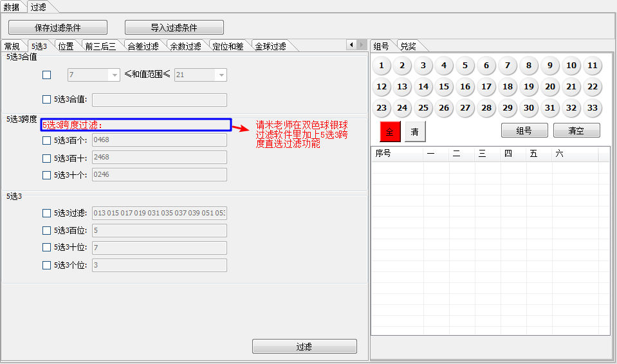Click the 清 clear balls button
The image size is (617, 364).
coord(415,131)
